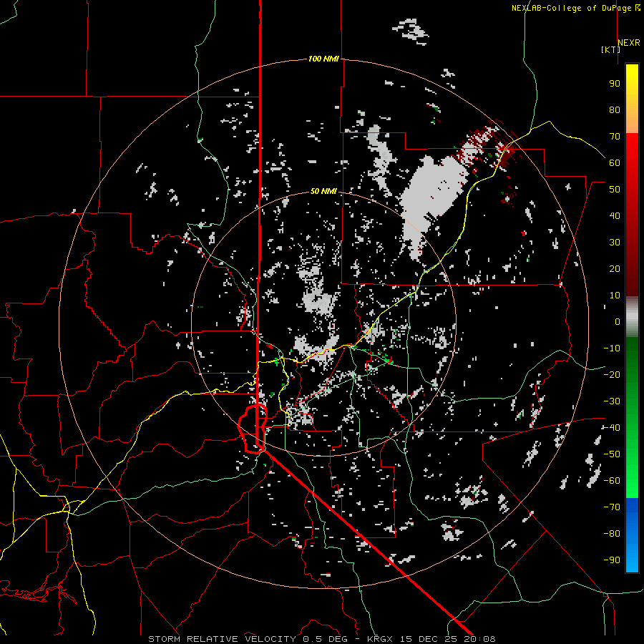The height and width of the screenshot is (644, 644).
Task: Click the KRGX station identifier in the caption
Action: tap(382, 639)
